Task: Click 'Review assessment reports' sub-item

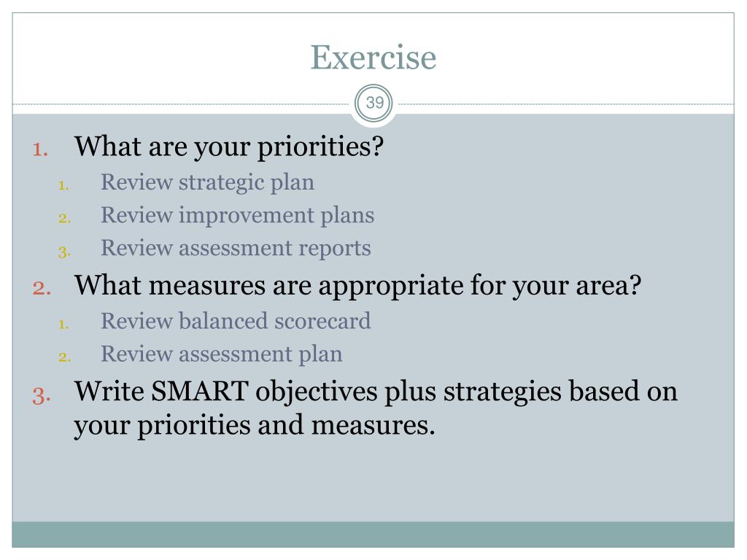Action: click(236, 249)
